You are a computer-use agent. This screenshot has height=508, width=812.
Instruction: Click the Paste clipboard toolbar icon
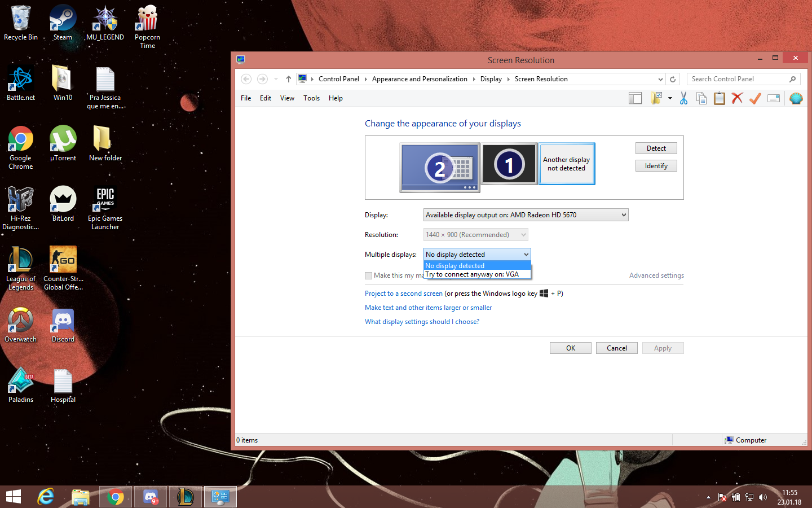click(720, 98)
